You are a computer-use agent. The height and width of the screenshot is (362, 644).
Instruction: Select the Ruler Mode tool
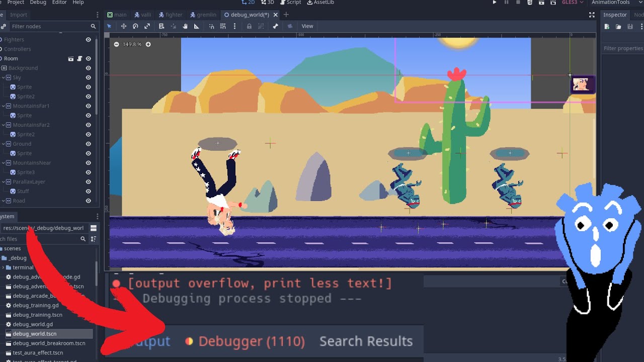[x=197, y=26]
